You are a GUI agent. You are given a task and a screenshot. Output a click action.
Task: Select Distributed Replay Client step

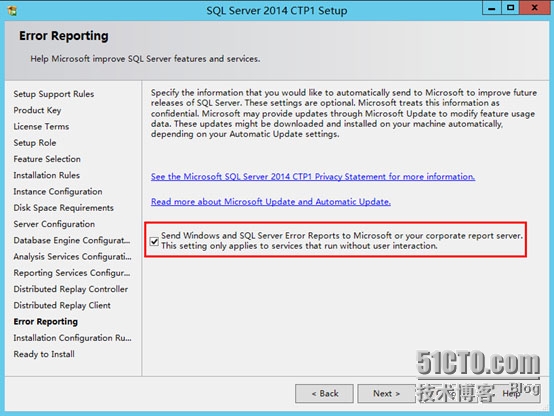[x=62, y=305]
